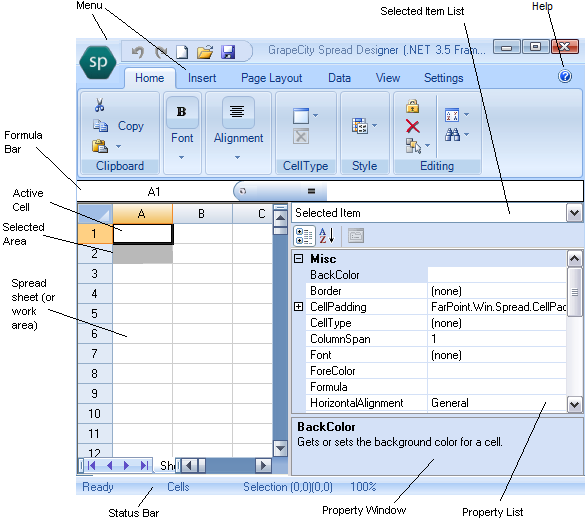Expand the CellPadding property
Image resolution: width=587 pixels, height=522 pixels.
tap(298, 307)
